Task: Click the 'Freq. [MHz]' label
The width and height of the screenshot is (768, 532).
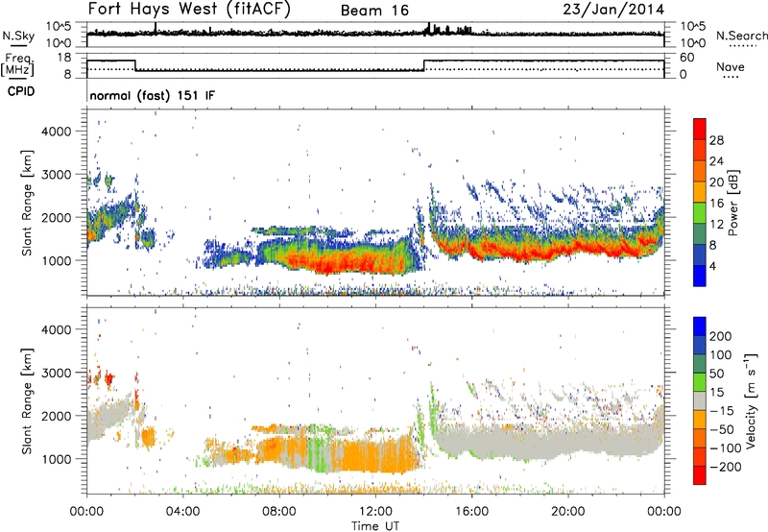Action: 17,65
